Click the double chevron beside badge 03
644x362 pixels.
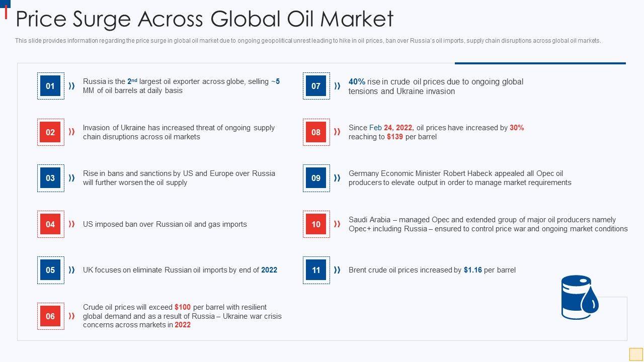[72, 178]
